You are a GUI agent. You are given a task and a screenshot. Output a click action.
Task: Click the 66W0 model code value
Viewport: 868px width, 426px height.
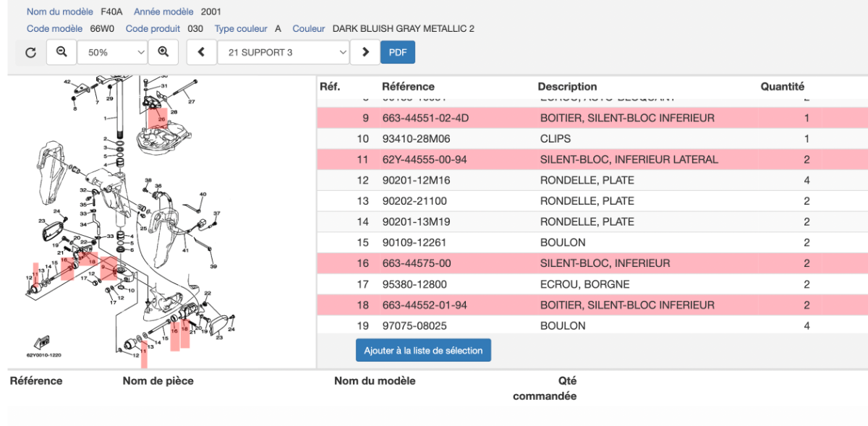(x=103, y=29)
